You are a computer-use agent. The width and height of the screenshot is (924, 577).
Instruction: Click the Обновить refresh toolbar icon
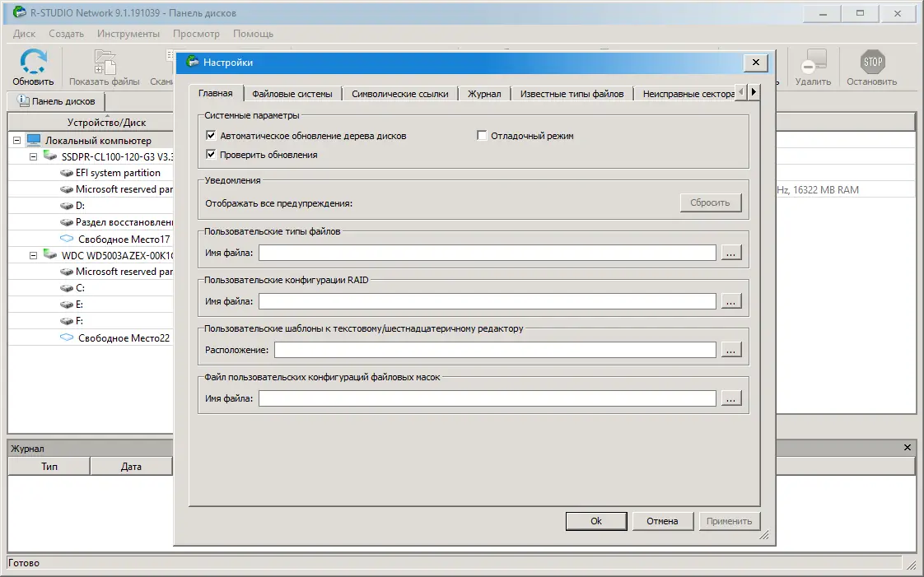click(x=33, y=62)
